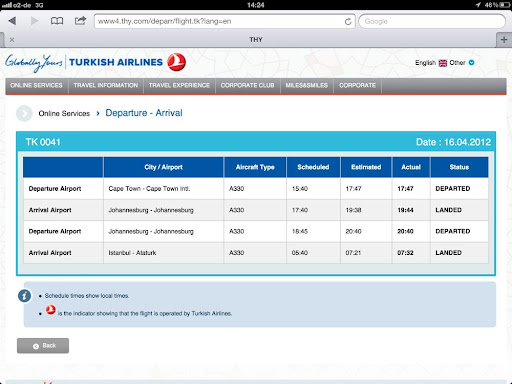Tap the share icon in the toolbar
This screenshot has height=384, width=512.
click(80, 21)
